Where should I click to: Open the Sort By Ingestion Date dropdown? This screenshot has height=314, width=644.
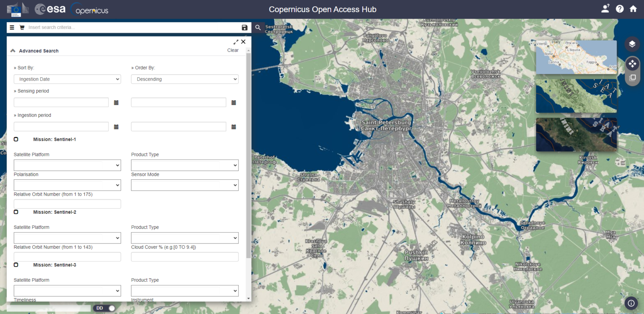[x=68, y=79]
